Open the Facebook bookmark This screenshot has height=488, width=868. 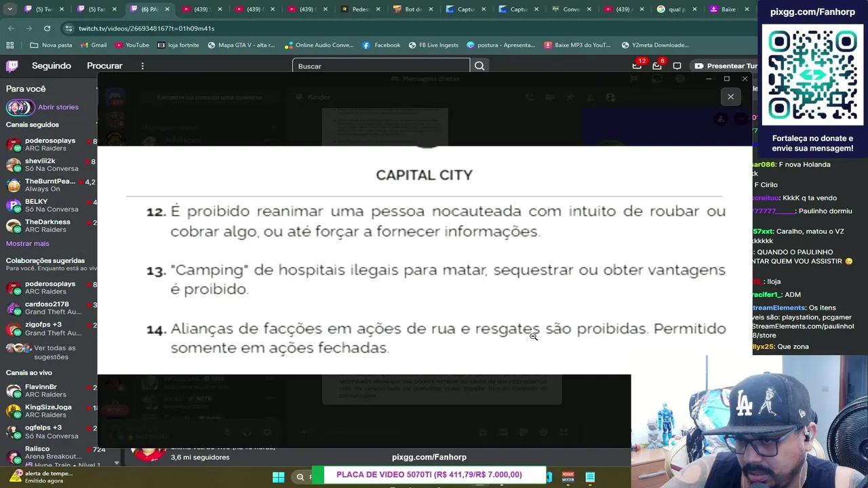382,45
